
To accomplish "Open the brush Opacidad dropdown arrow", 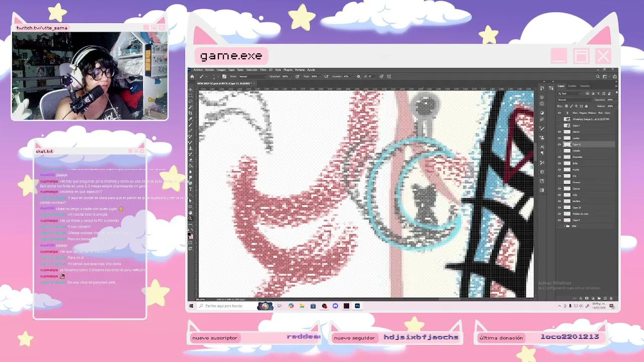I will (x=291, y=76).
